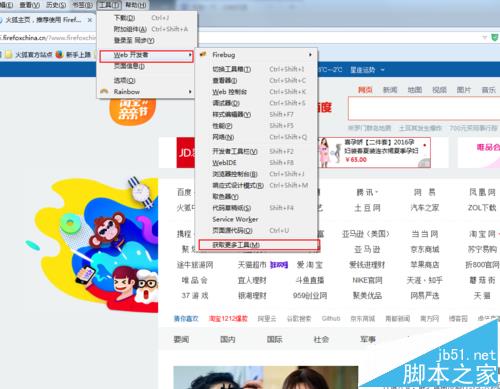Select the 国际 news tab
The image size is (500, 389).
(274, 340)
